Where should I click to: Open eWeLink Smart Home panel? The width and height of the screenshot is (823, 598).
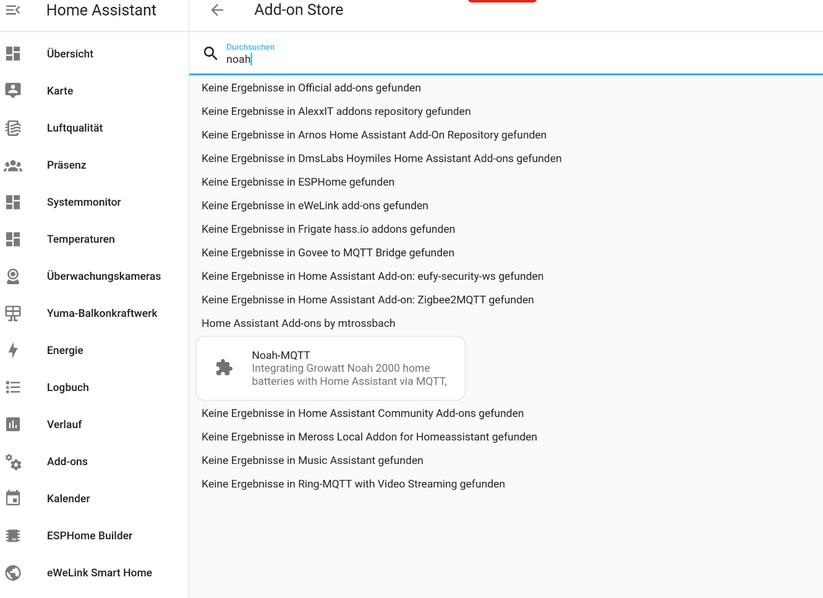99,572
